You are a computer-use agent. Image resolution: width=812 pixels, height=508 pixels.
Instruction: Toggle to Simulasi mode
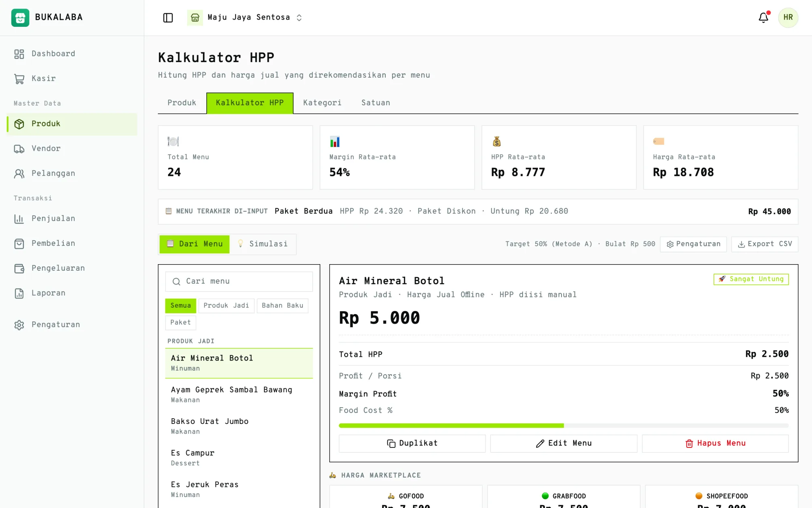[263, 244]
